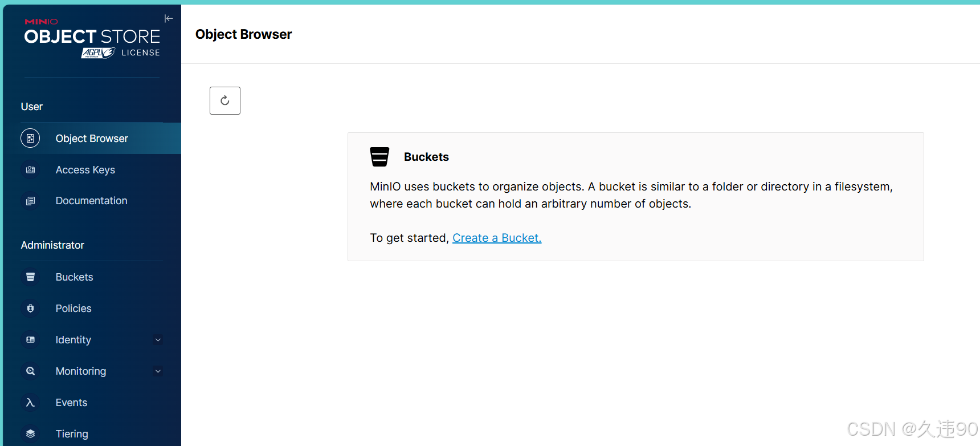Click the black bucket icon in info card

point(379,157)
